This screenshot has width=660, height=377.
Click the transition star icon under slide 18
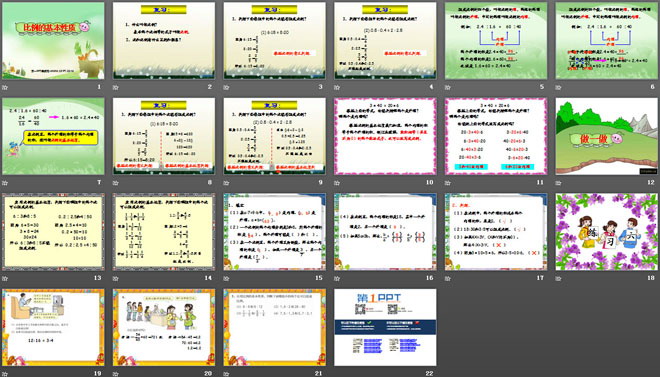559,279
